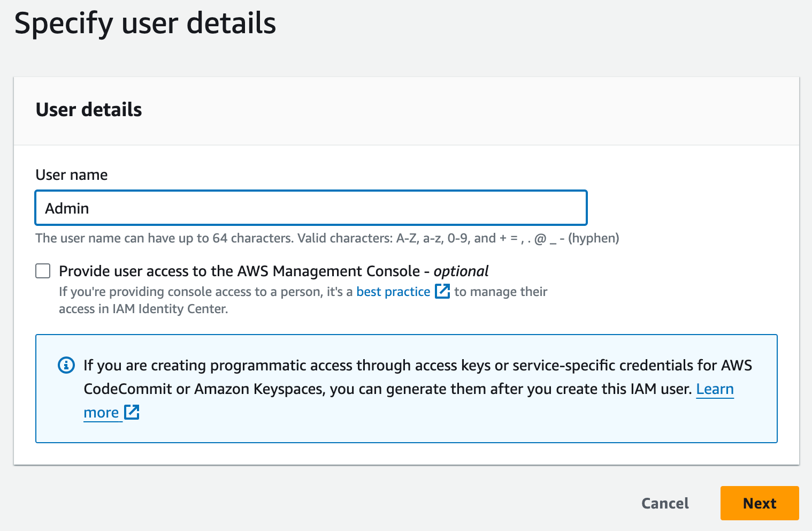812x531 pixels.
Task: Click the Admin text in the field
Action: click(x=67, y=208)
